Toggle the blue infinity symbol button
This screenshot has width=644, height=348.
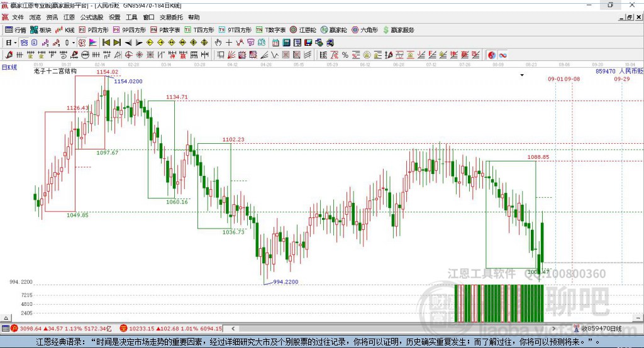point(502,55)
